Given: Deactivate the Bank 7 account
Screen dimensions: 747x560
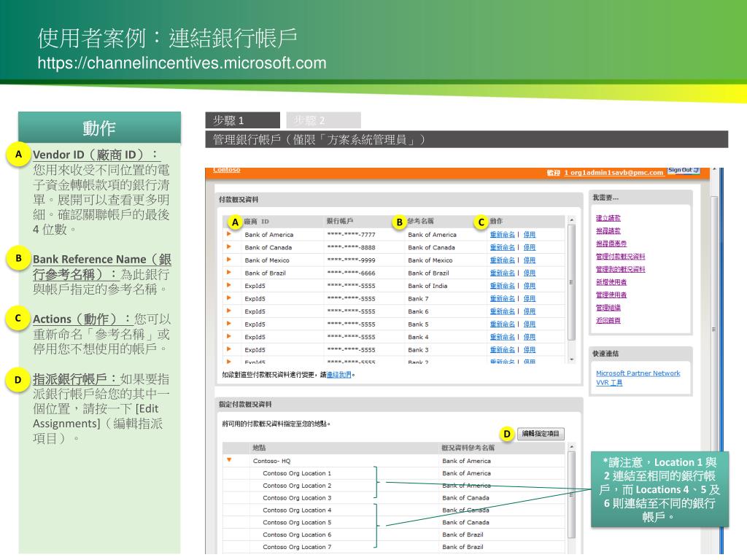Looking at the screenshot, I should click(530, 298).
